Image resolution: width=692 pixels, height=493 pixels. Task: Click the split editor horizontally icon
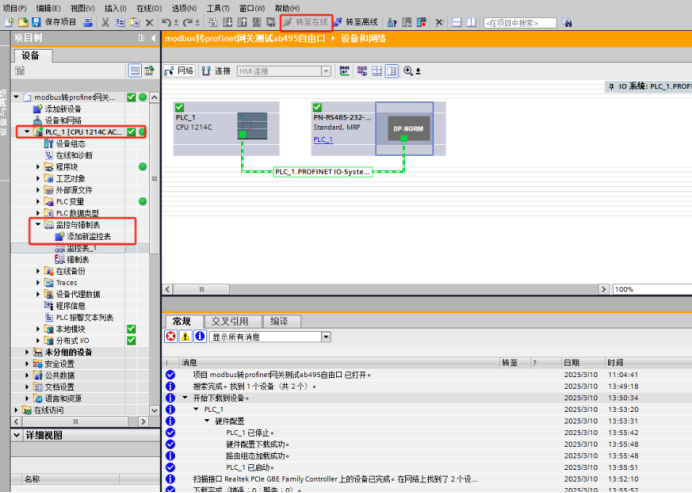(457, 22)
